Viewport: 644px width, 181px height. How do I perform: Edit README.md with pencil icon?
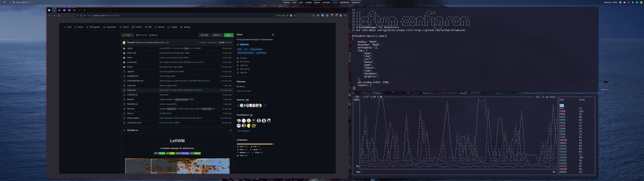231,131
